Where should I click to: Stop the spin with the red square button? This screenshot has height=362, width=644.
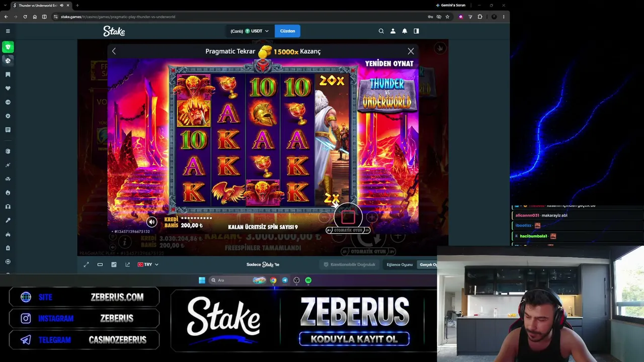click(348, 217)
